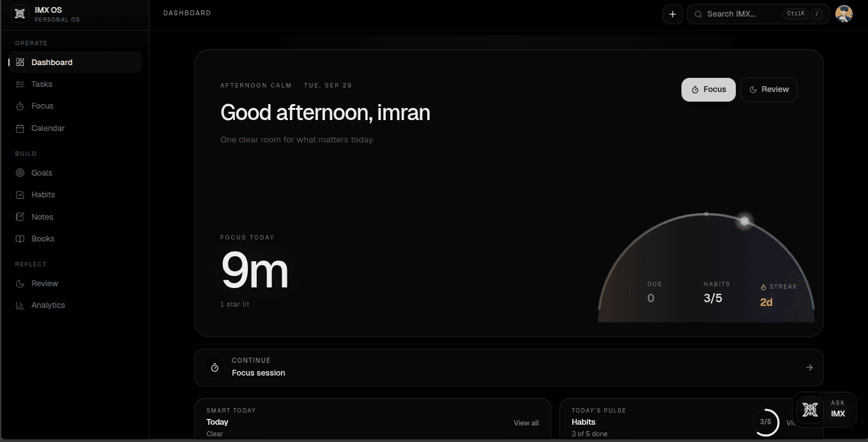Open Dashboard in the sidebar
The height and width of the screenshot is (442, 868).
click(x=75, y=63)
